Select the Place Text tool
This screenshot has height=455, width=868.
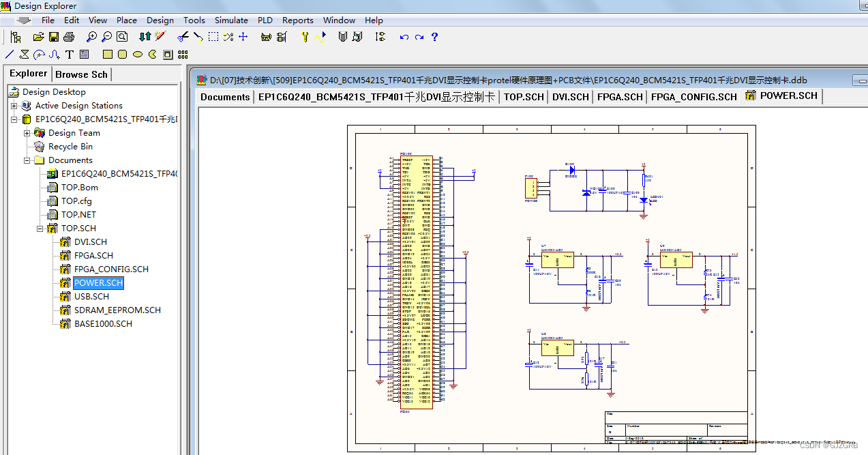point(70,54)
